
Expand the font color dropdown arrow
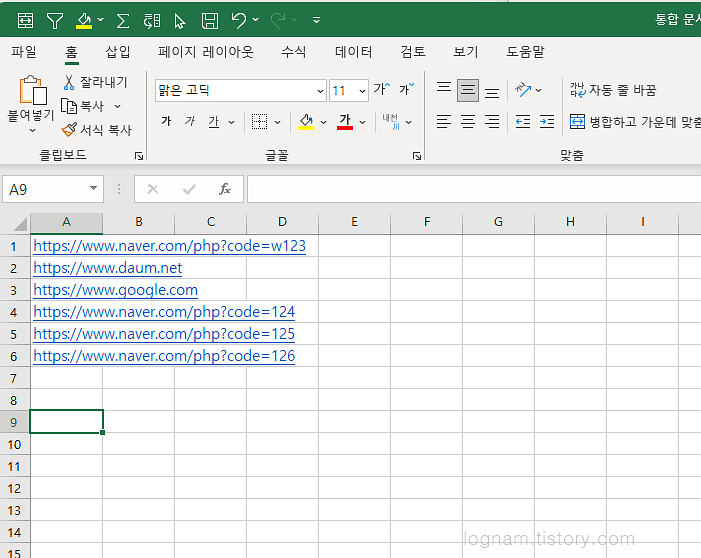(362, 122)
